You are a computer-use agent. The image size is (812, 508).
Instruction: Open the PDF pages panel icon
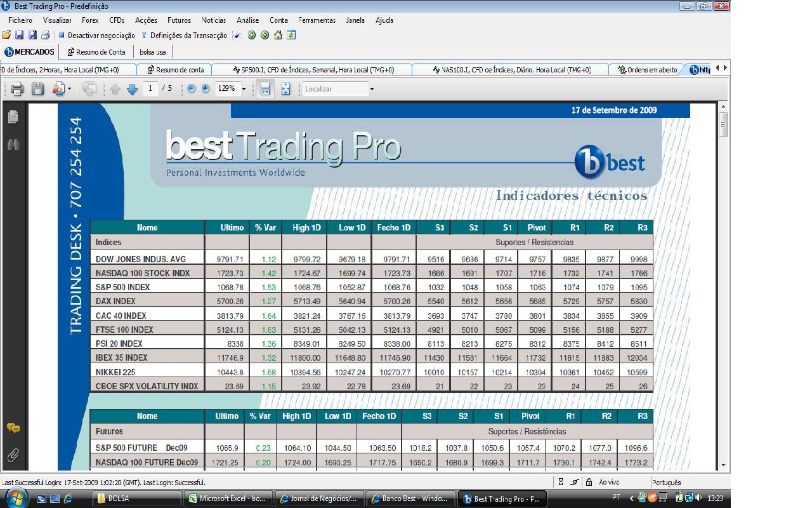pyautogui.click(x=13, y=117)
